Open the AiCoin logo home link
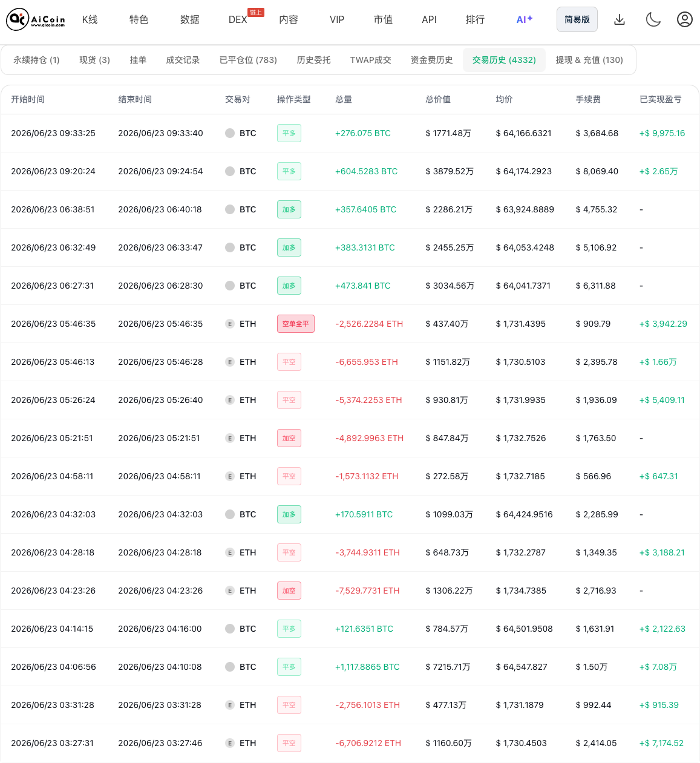This screenshot has width=700, height=763. pyautogui.click(x=36, y=20)
